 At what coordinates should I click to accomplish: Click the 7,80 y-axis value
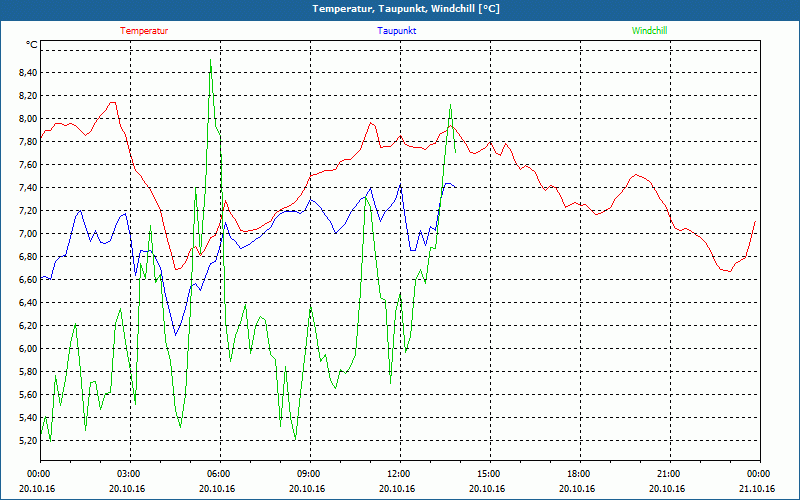(28, 142)
